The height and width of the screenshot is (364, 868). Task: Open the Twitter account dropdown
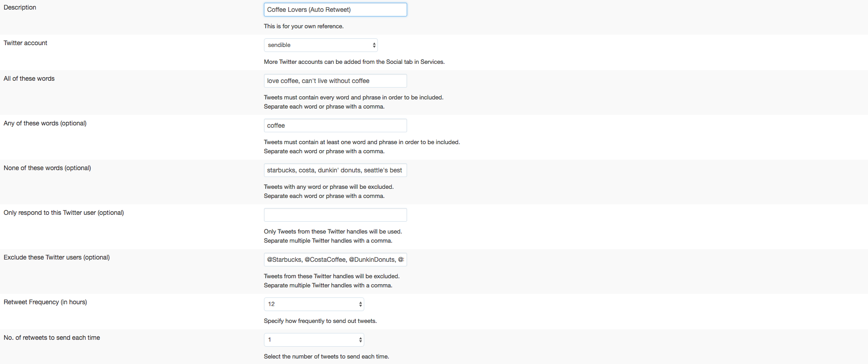320,45
